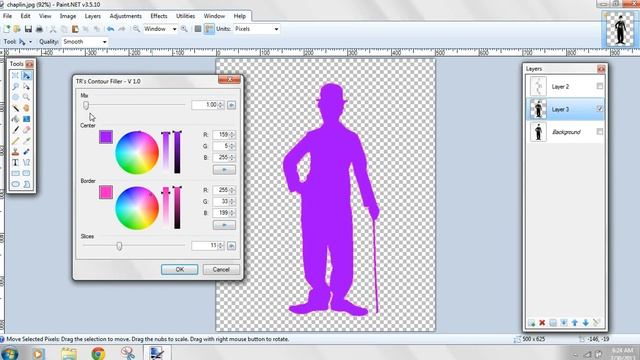Click the Print toolbar icon

point(39,29)
